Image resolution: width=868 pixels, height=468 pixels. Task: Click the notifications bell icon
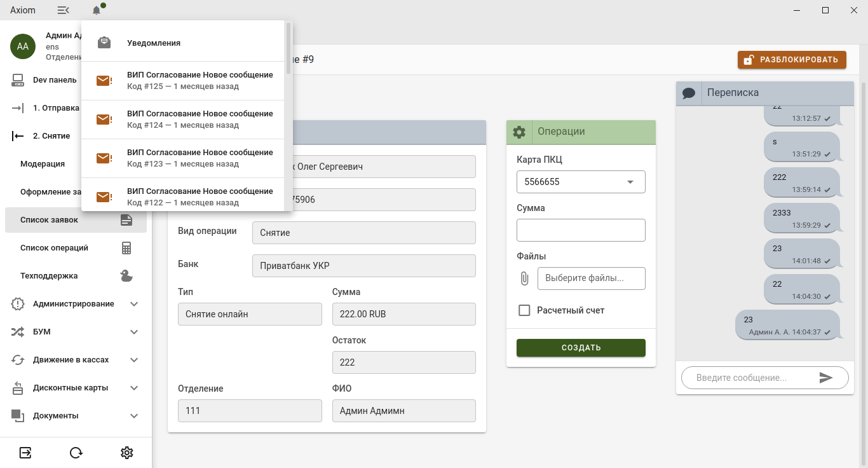click(97, 10)
